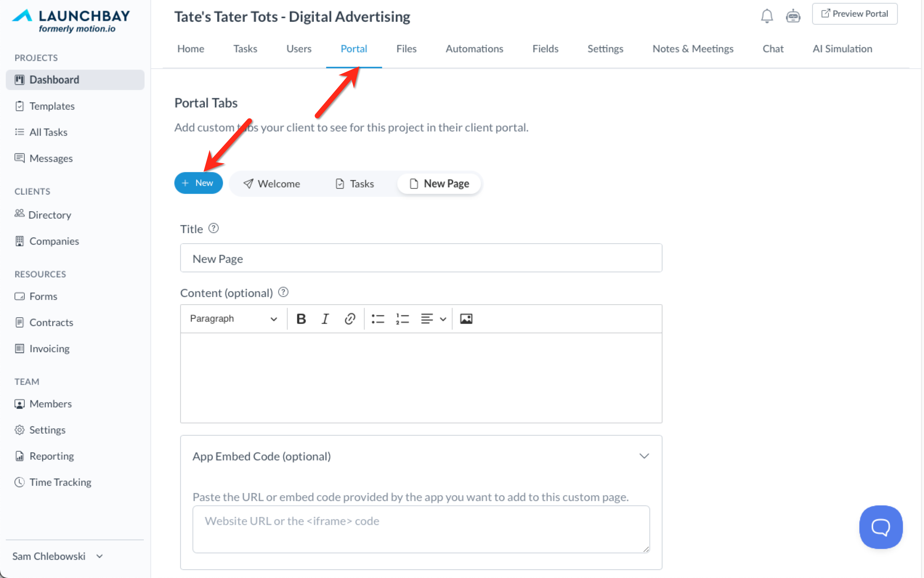Click the notification bell icon
Viewport: 924px width, 578px height.
766,16
